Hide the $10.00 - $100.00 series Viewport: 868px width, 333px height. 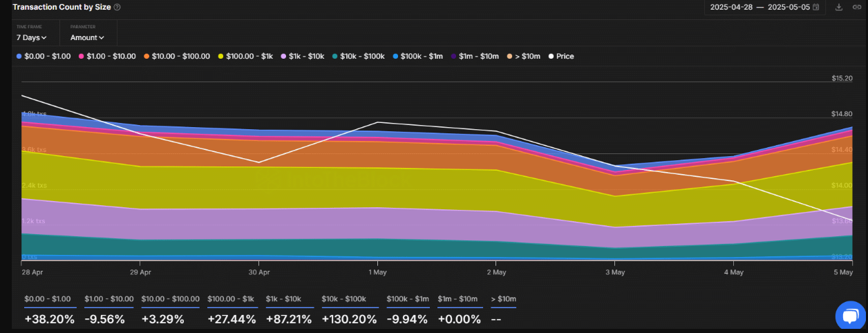tap(177, 57)
